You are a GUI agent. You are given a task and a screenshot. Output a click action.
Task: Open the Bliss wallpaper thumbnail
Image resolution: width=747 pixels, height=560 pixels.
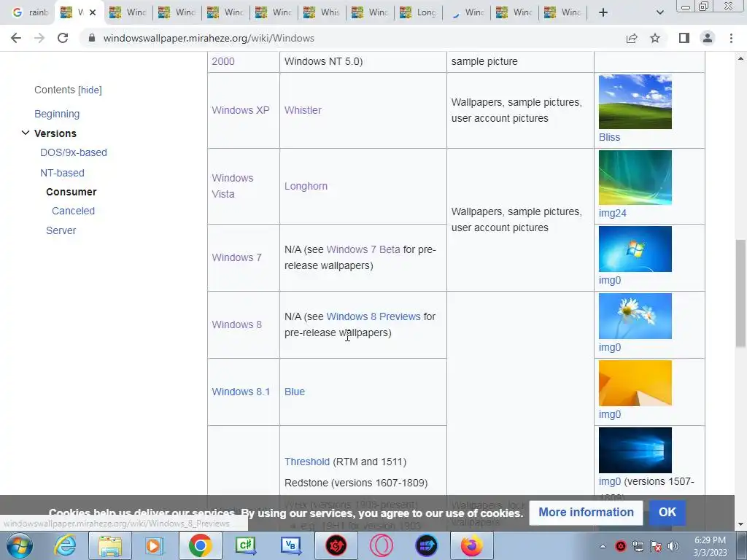(x=635, y=101)
